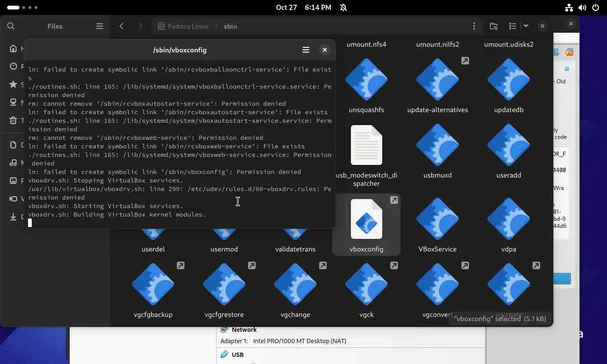Viewport: 607px width, 364px height.
Task: Click the sbin path segment
Action: tap(230, 26)
